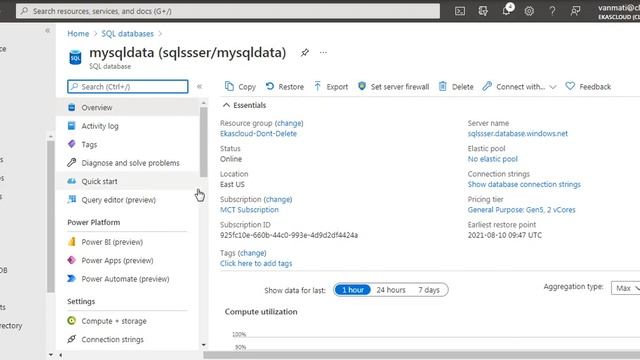Screen dimensions: 640x360
Task: Open the top bar feedback icon
Action: [x=576, y=11]
